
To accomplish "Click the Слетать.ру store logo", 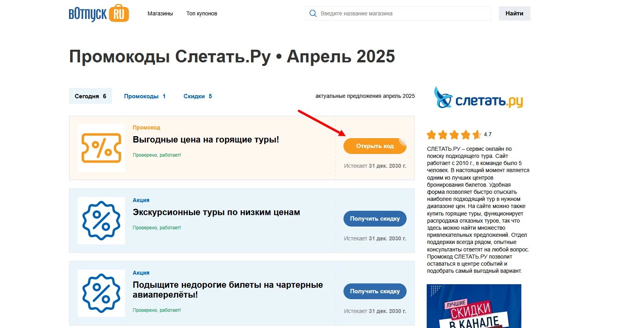I will 478,98.
